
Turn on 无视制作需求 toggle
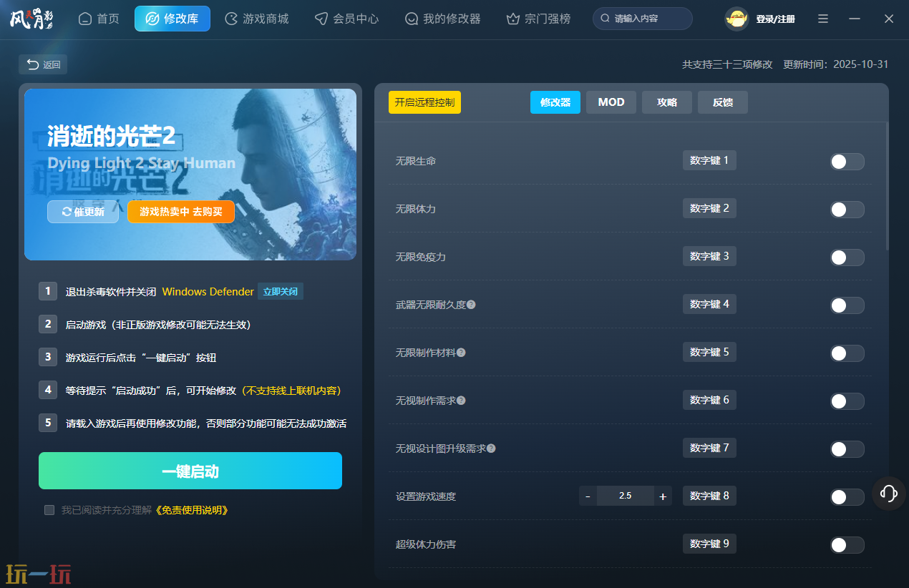click(x=847, y=401)
